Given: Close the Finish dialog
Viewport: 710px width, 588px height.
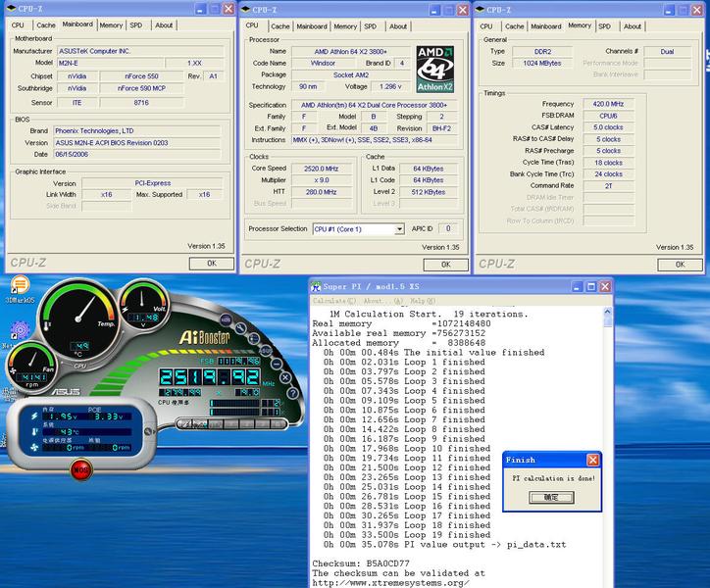Looking at the screenshot, I should point(592,460).
